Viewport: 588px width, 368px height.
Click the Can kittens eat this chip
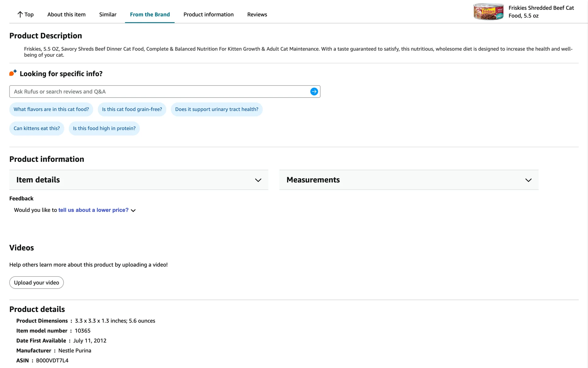click(x=37, y=128)
